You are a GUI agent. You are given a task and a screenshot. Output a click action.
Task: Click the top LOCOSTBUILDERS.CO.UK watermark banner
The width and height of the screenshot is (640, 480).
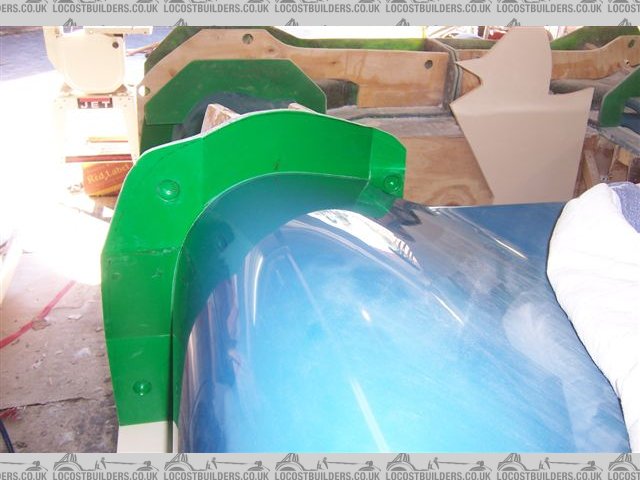(320, 8)
